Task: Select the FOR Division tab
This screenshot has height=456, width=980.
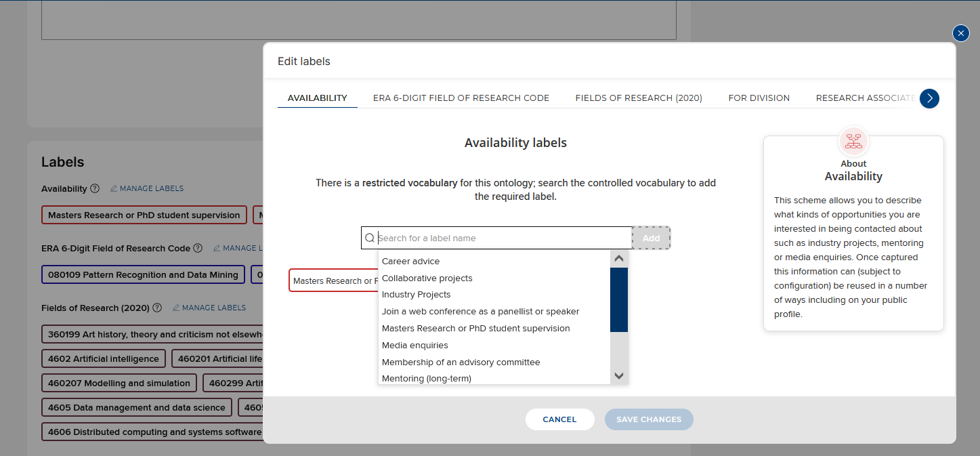Action: coord(759,98)
